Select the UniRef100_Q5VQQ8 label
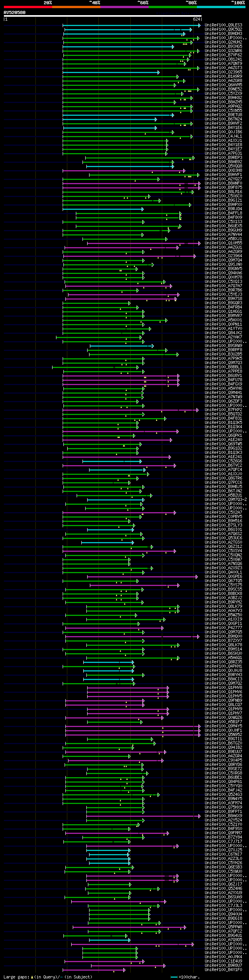Screen dimensions: 249x980 pyautogui.click(x=223, y=166)
